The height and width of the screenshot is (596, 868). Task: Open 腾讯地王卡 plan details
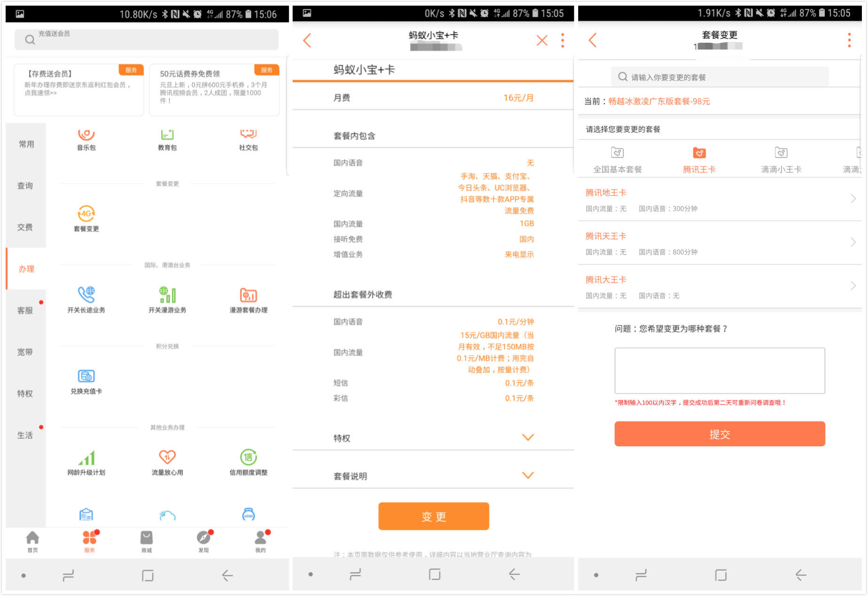[720, 200]
